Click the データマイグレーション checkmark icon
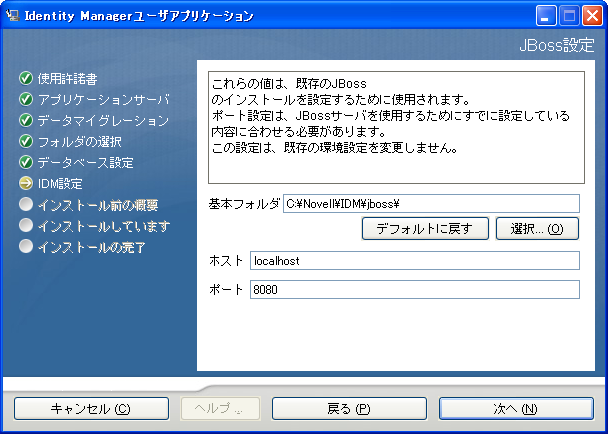The width and height of the screenshot is (608, 434). point(26,120)
